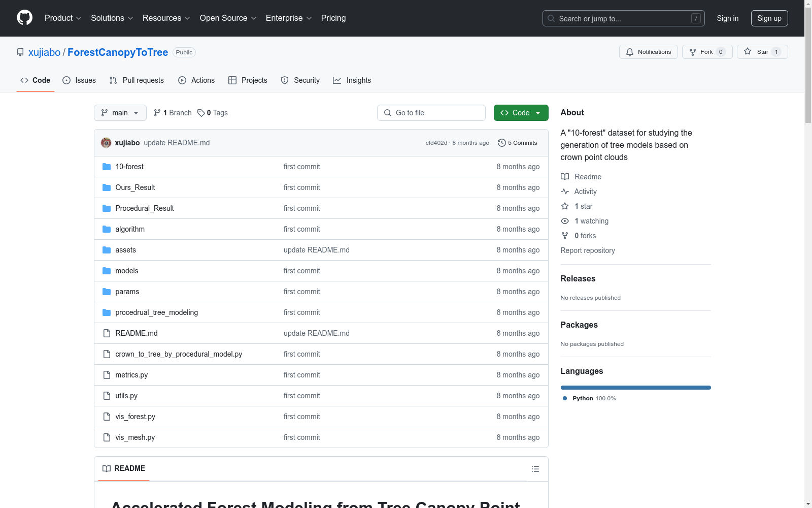Open crown_to_tree_by_procedural_model.py file
Viewport: 812px width, 508px height.
pos(179,354)
